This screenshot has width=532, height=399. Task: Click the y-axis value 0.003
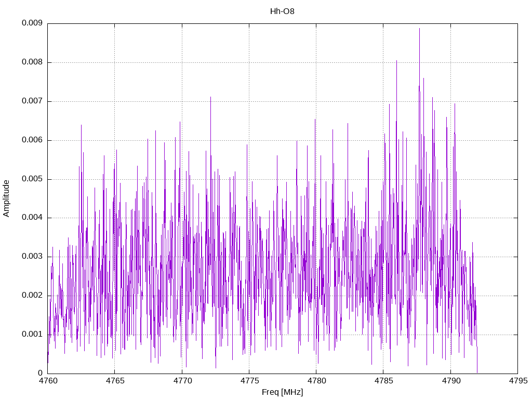[x=32, y=257]
